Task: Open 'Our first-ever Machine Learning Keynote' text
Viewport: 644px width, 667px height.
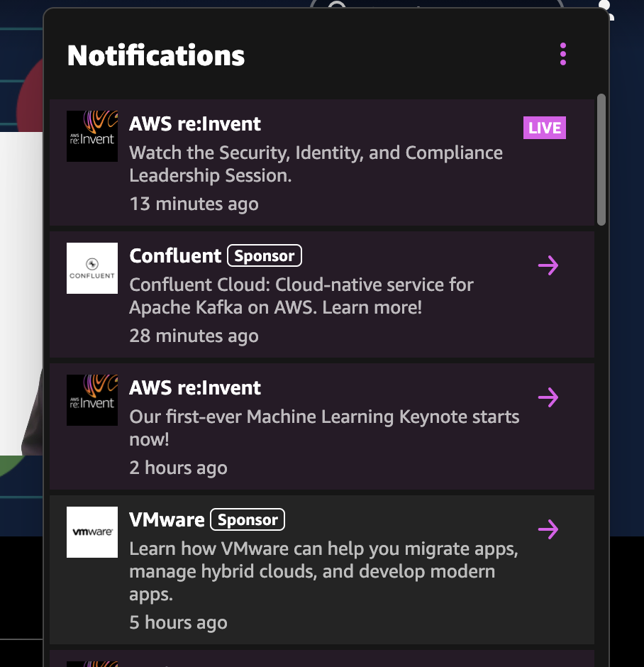Action: 324,427
